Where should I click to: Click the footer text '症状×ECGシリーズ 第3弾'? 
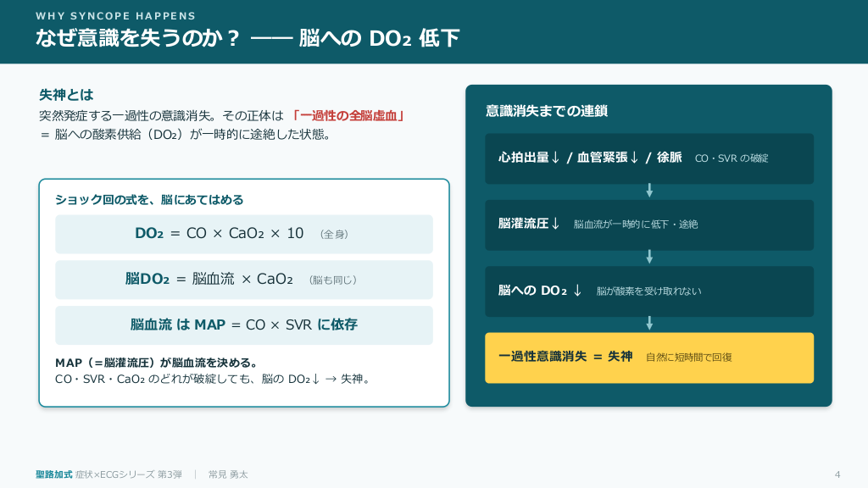click(x=129, y=474)
